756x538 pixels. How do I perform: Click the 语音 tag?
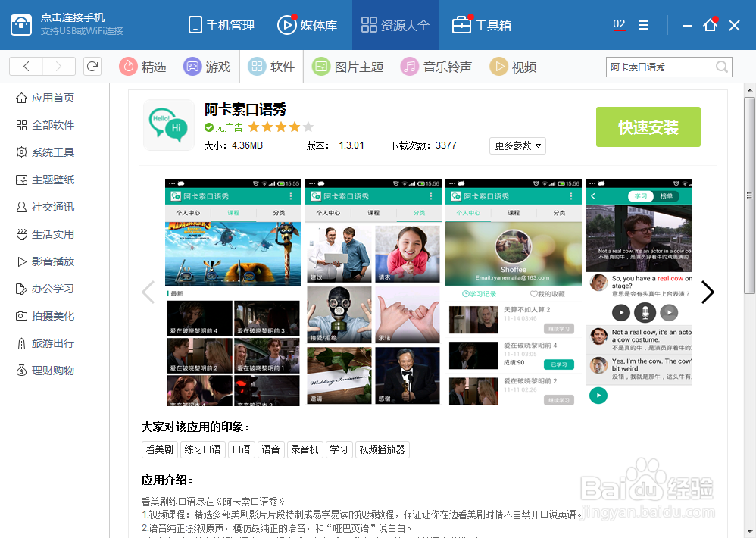pos(271,449)
